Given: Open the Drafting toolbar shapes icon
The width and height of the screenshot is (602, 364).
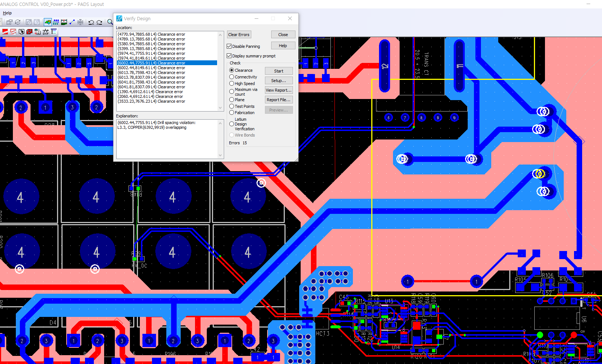Looking at the screenshot, I should pyautogui.click(x=48, y=22).
